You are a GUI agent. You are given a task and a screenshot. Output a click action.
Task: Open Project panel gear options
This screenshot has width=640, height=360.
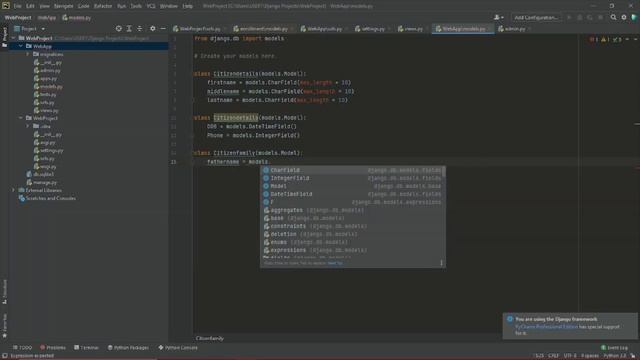[153, 29]
